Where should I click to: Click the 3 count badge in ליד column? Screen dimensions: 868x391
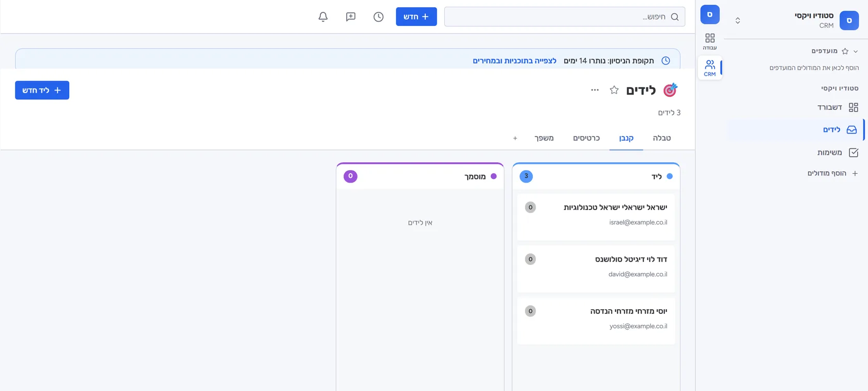click(526, 176)
